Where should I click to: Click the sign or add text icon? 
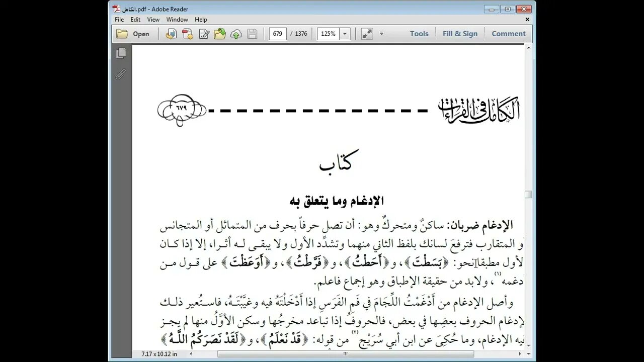(x=204, y=34)
